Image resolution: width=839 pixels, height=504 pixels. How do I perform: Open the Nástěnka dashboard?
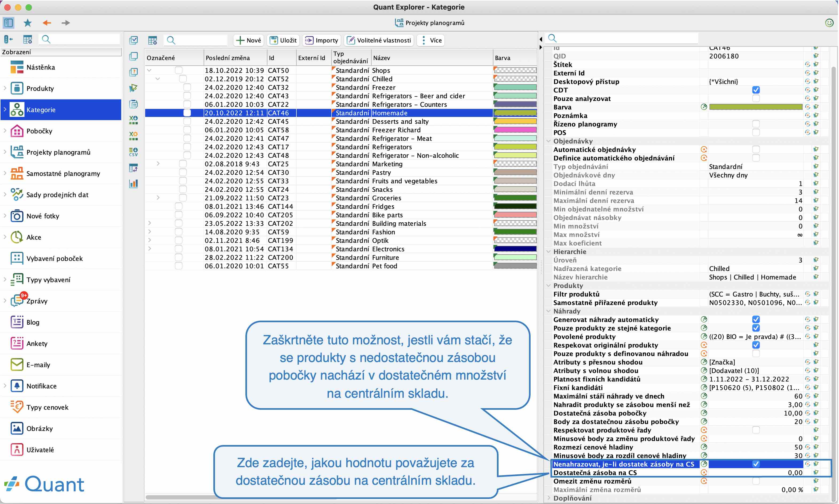pyautogui.click(x=61, y=67)
